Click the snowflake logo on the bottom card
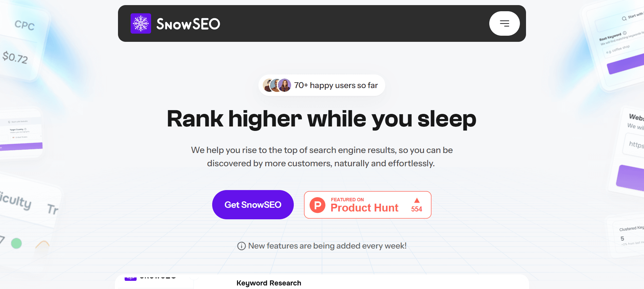Image resolution: width=644 pixels, height=289 pixels. pos(130,278)
